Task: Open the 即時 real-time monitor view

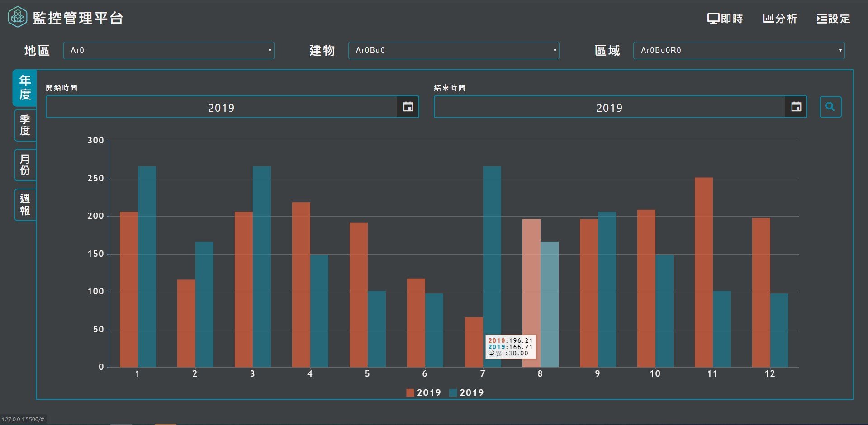Action: [x=725, y=19]
